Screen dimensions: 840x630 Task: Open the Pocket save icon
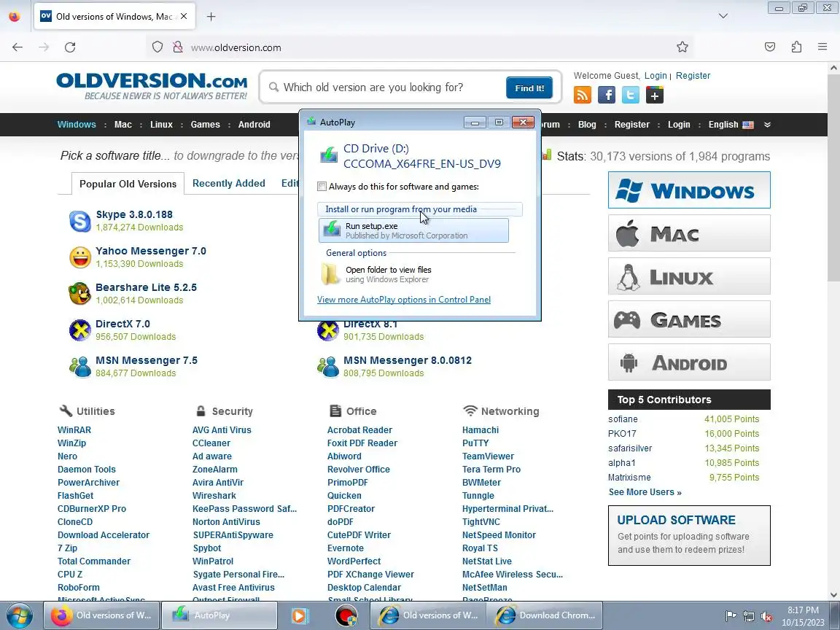770,47
